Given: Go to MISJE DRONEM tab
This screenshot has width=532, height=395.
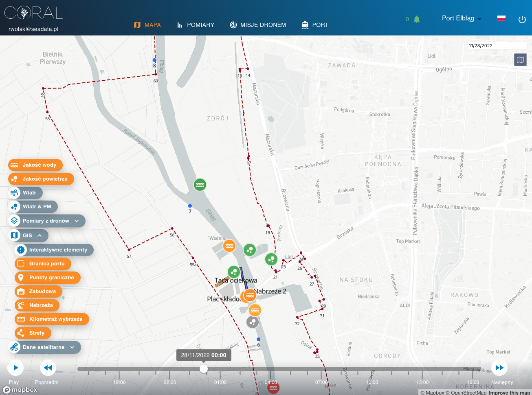Looking at the screenshot, I should 258,25.
